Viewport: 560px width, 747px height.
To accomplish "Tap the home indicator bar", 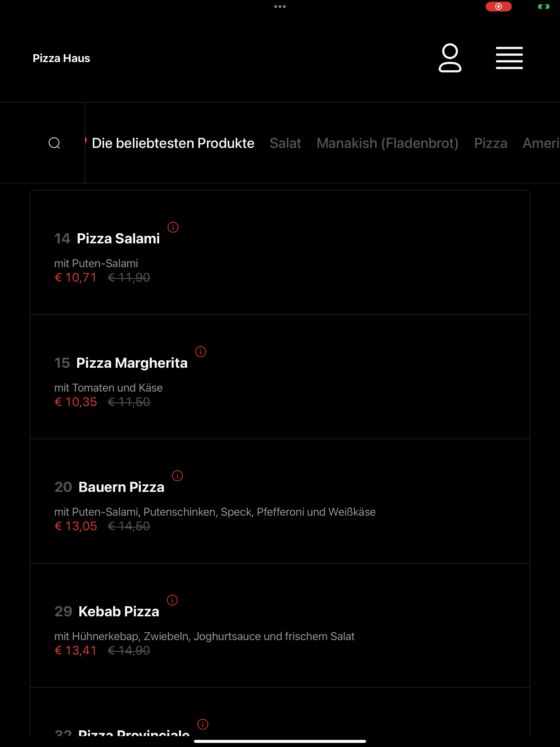I will click(280, 741).
